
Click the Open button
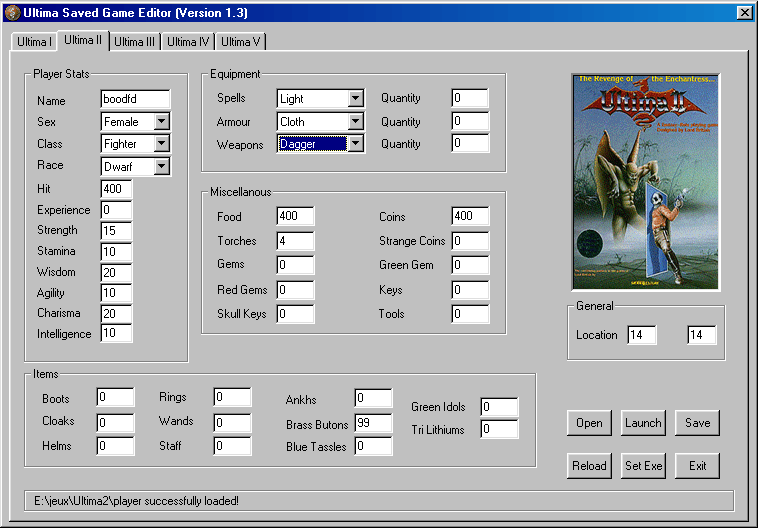[x=589, y=423]
